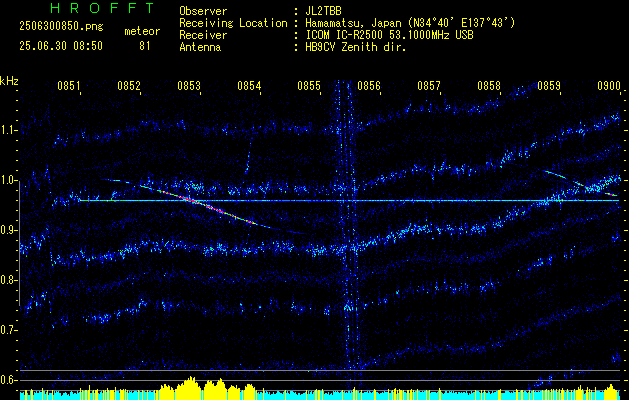
Task: Click the HB9CV Zenith dir. text
Action: tap(356, 47)
